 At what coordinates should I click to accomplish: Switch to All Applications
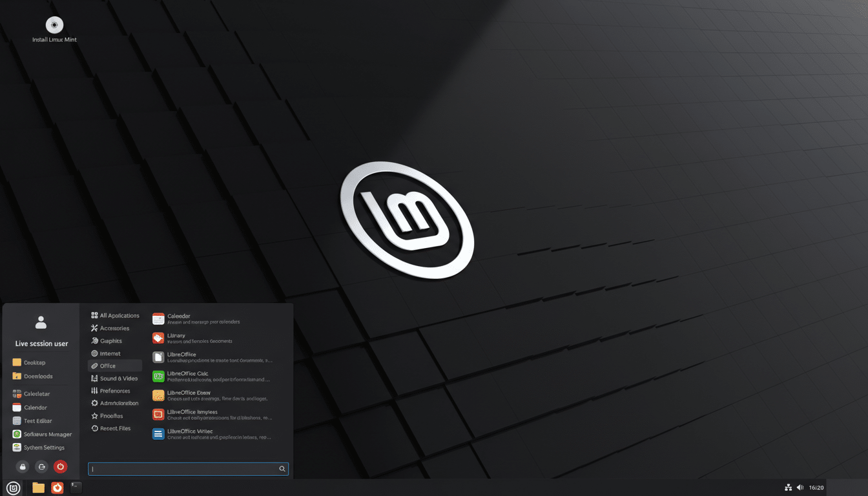119,315
